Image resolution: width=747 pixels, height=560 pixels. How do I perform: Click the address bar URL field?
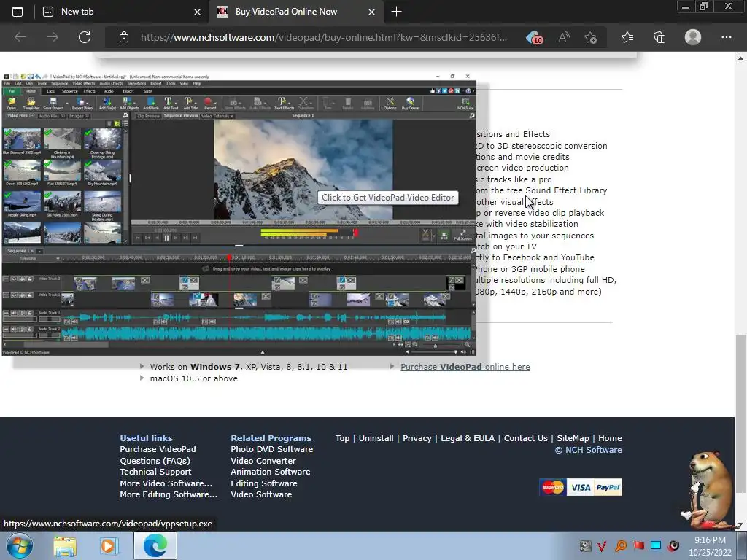324,38
